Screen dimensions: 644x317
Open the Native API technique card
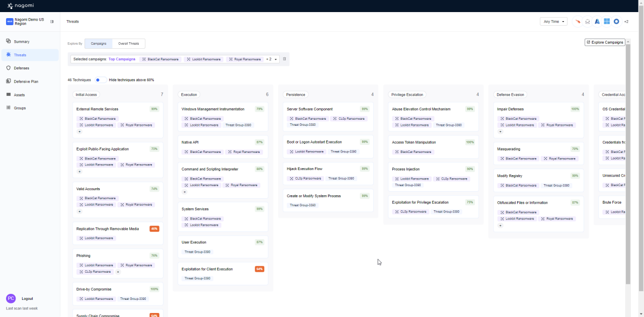pyautogui.click(x=223, y=147)
